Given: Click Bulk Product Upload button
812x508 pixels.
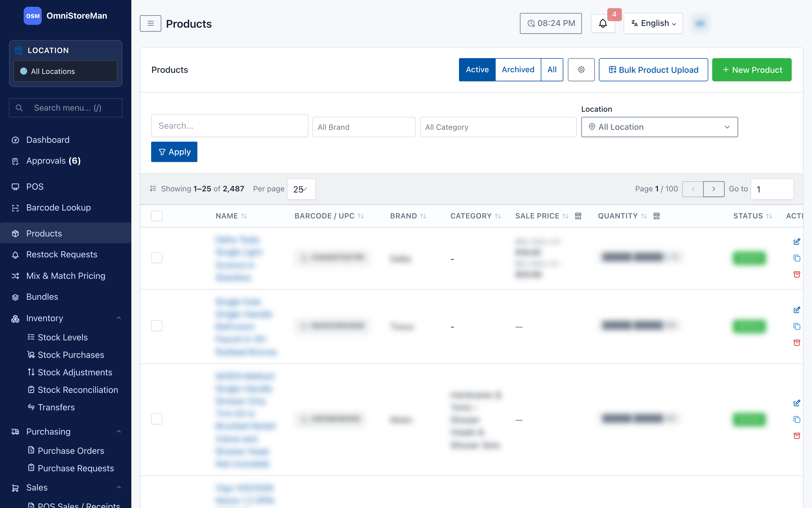Looking at the screenshot, I should 653,69.
